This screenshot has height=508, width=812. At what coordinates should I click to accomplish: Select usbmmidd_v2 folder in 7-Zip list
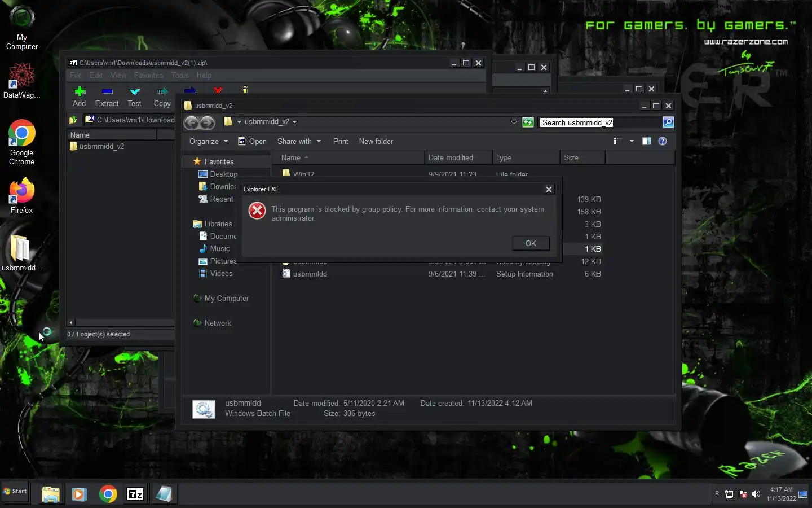(x=97, y=146)
